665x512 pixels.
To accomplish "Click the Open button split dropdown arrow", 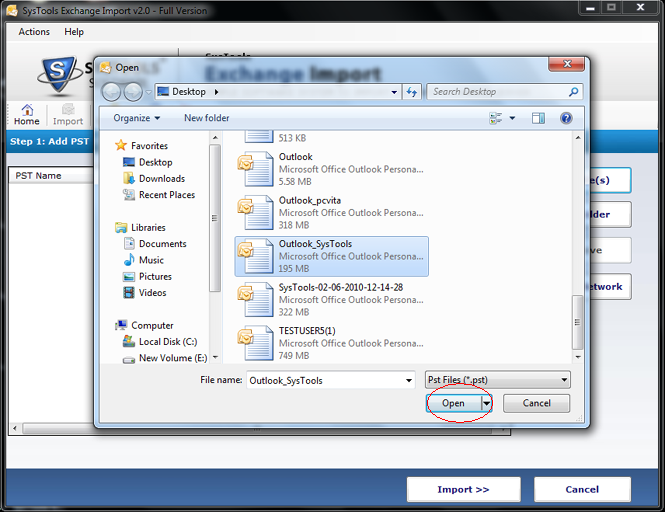I will coord(486,403).
